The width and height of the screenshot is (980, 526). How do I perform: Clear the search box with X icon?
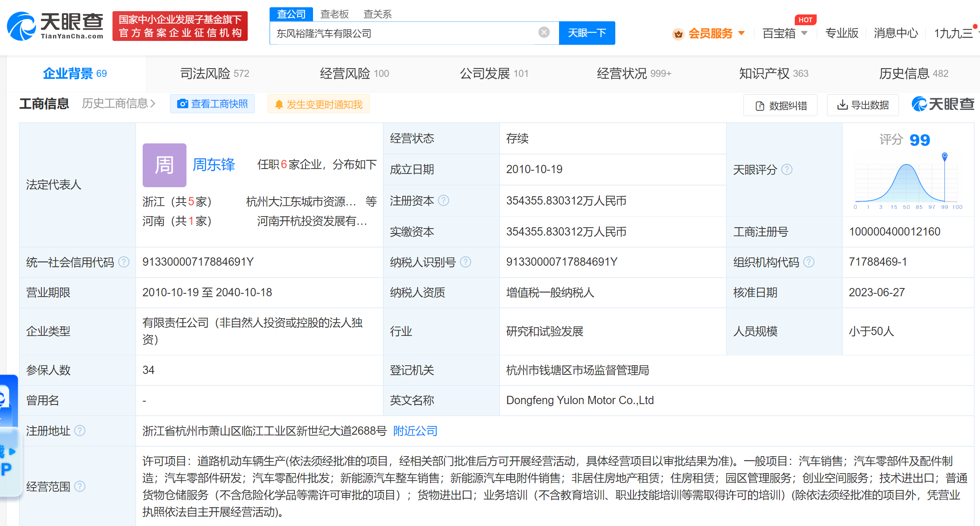(x=544, y=32)
